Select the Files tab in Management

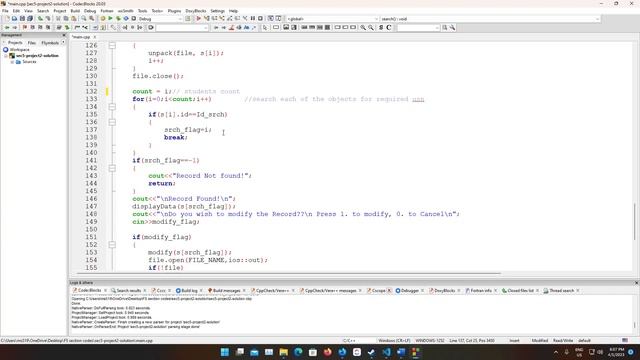point(31,42)
